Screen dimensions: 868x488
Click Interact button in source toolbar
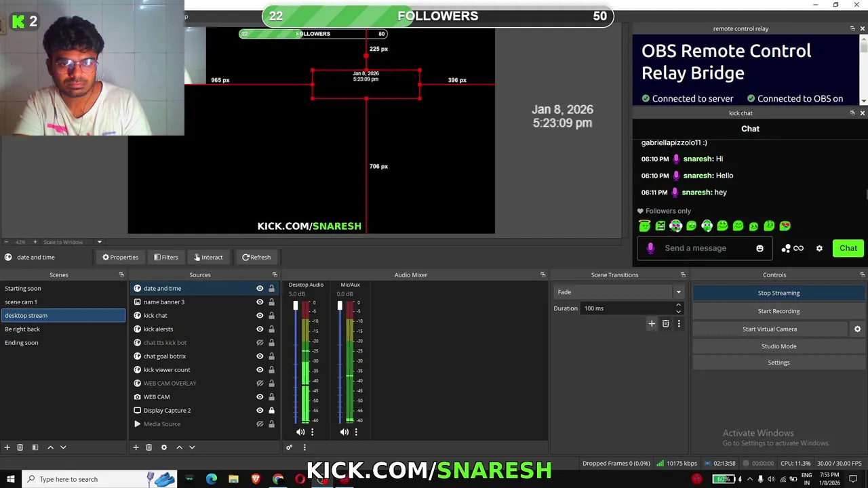tap(208, 257)
